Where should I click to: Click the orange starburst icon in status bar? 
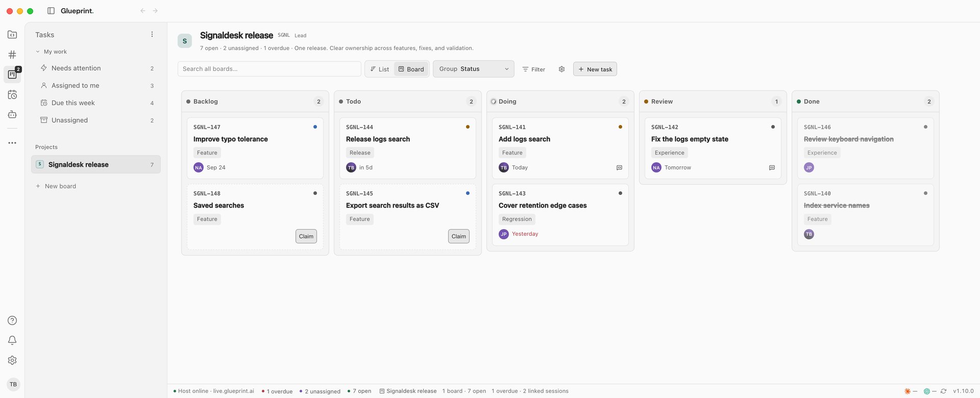pos(908,391)
